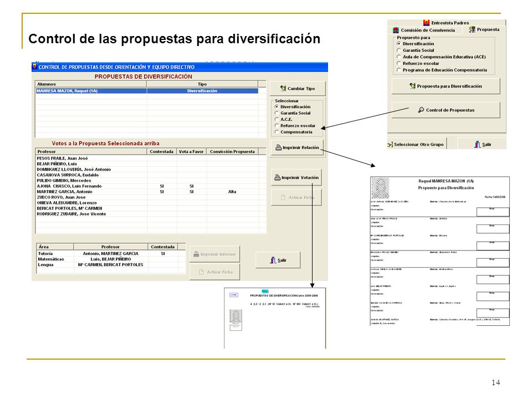Click the Cambiar Tipo button icon
Image resolution: width=532 pixels, height=399 pixels.
point(283,88)
